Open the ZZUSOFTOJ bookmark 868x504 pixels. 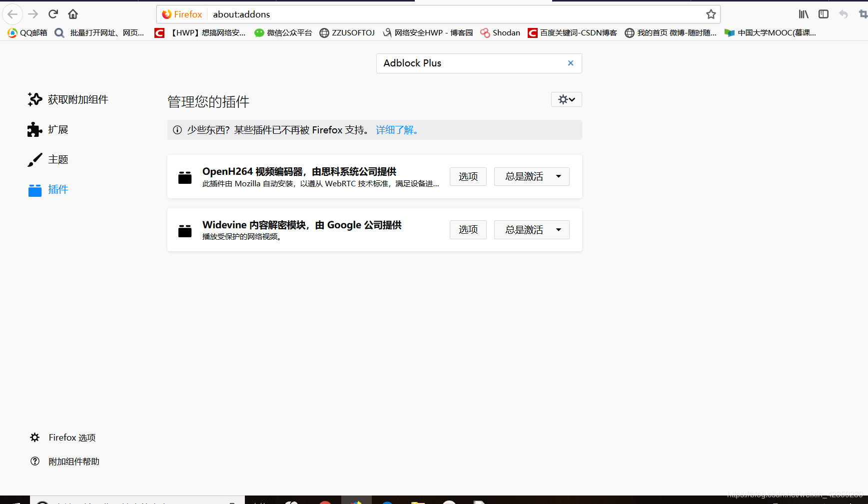tap(347, 32)
